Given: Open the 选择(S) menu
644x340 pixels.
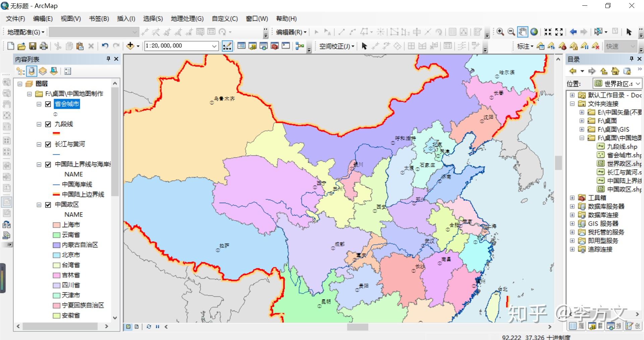Looking at the screenshot, I should (153, 19).
